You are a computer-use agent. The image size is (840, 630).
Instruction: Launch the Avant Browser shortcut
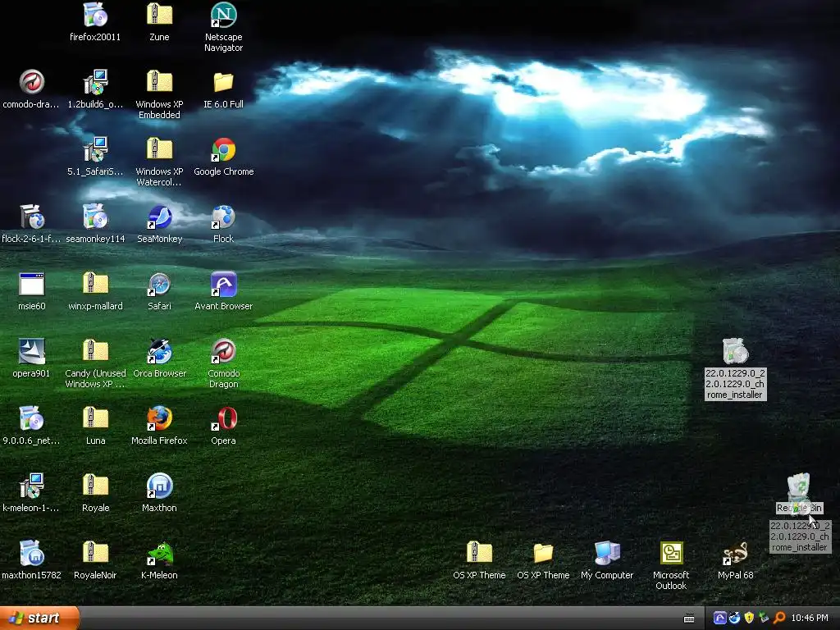point(223,285)
